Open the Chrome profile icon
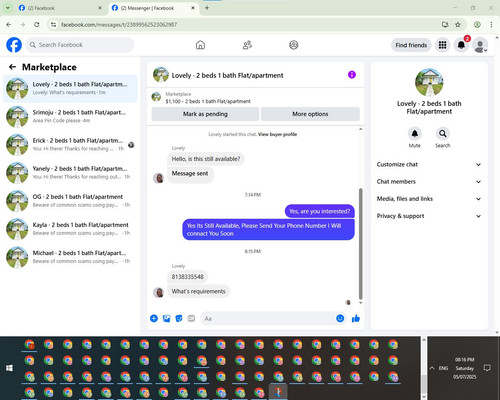Screen dimensions: 500x400 477,24
